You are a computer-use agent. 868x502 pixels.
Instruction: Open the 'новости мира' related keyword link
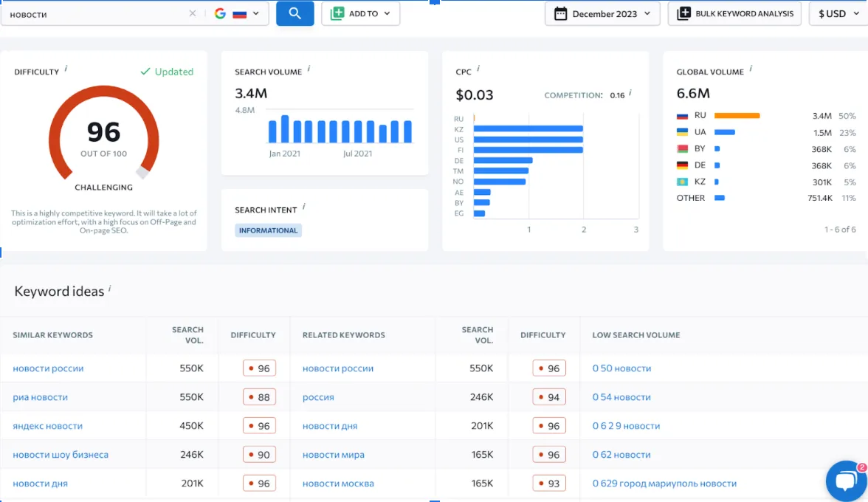(333, 455)
